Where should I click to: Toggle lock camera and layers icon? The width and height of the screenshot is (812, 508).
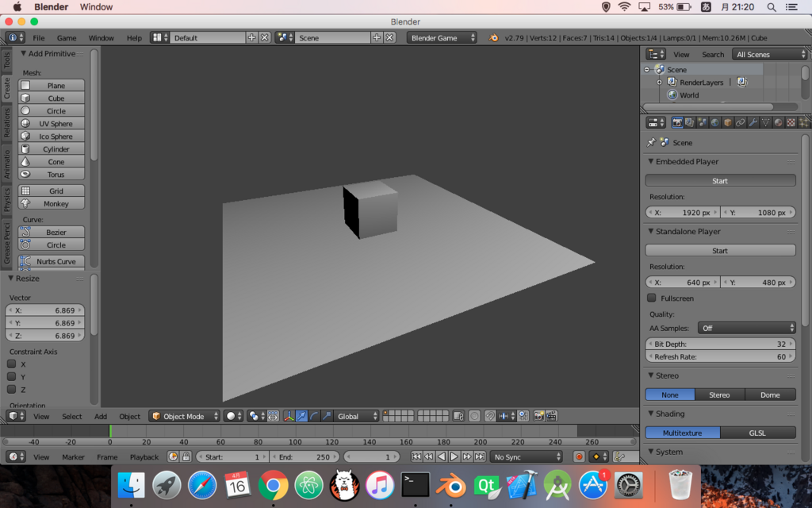pos(458,416)
